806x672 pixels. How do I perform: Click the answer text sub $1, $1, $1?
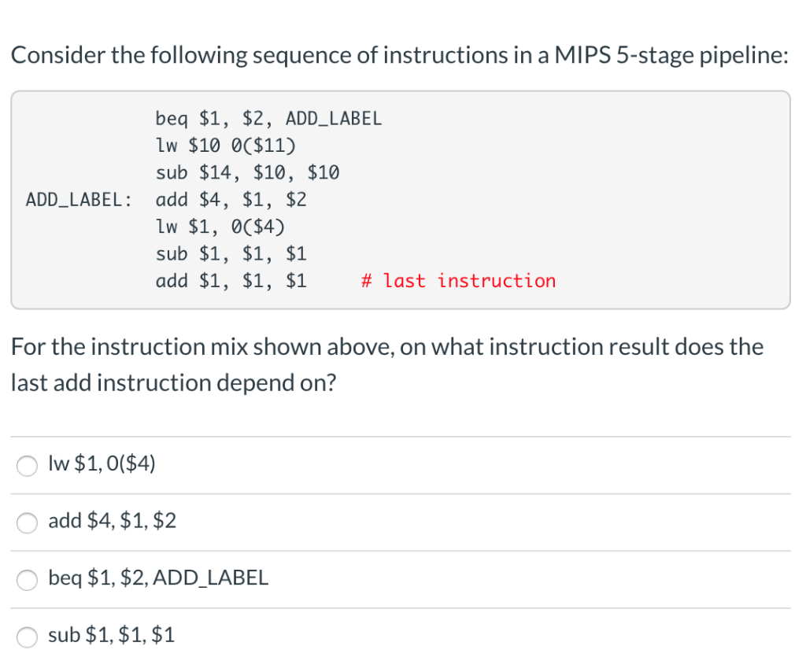(x=110, y=634)
